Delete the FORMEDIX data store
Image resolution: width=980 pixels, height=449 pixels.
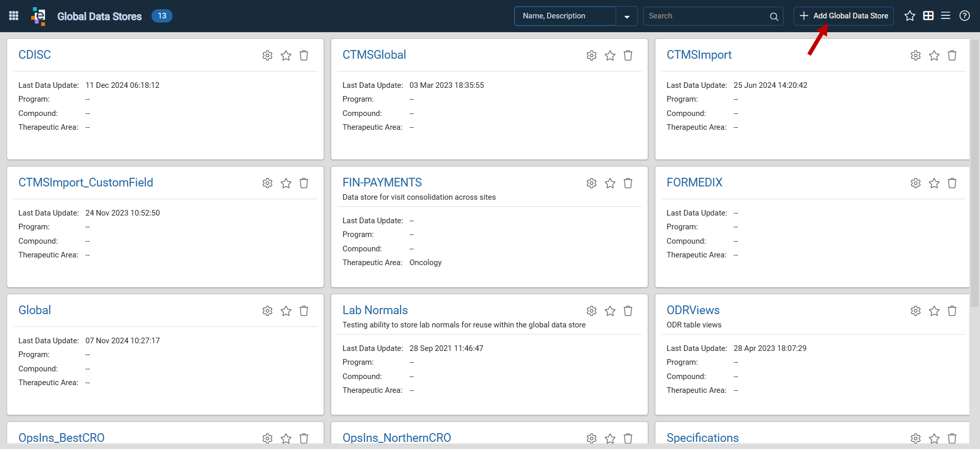(x=952, y=183)
